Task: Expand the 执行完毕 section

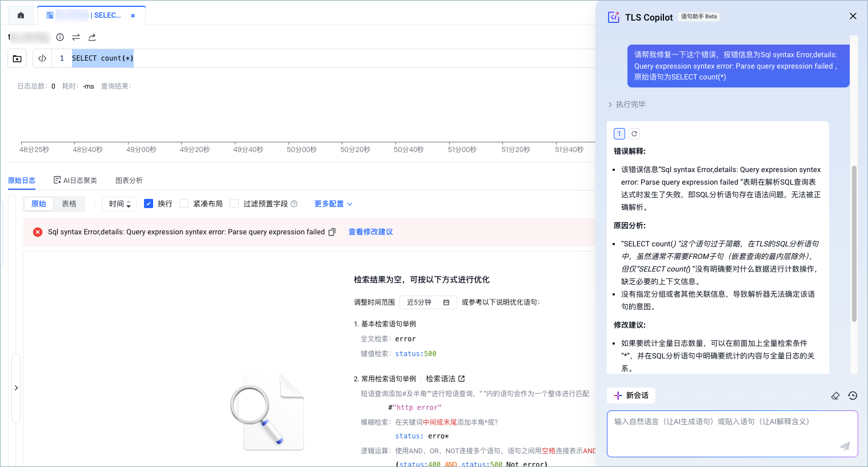Action: (x=627, y=105)
